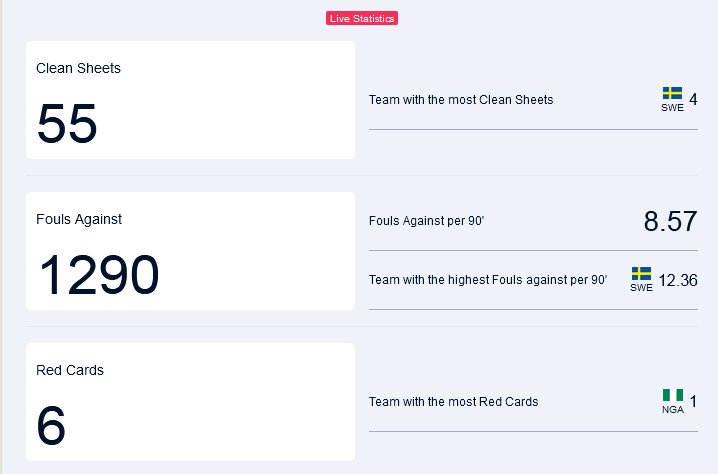Screen dimensions: 718x474
Task: Select the SWE label in the fouls row
Action: [x=641, y=288]
